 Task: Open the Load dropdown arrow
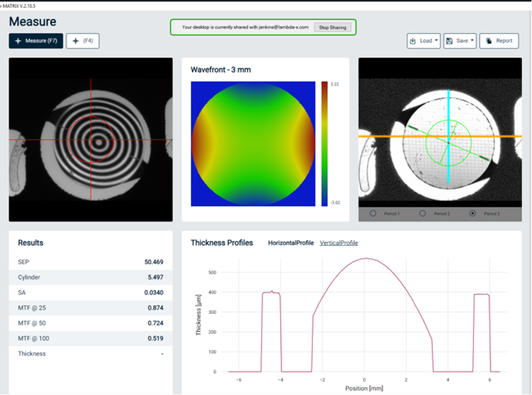pyautogui.click(x=437, y=41)
